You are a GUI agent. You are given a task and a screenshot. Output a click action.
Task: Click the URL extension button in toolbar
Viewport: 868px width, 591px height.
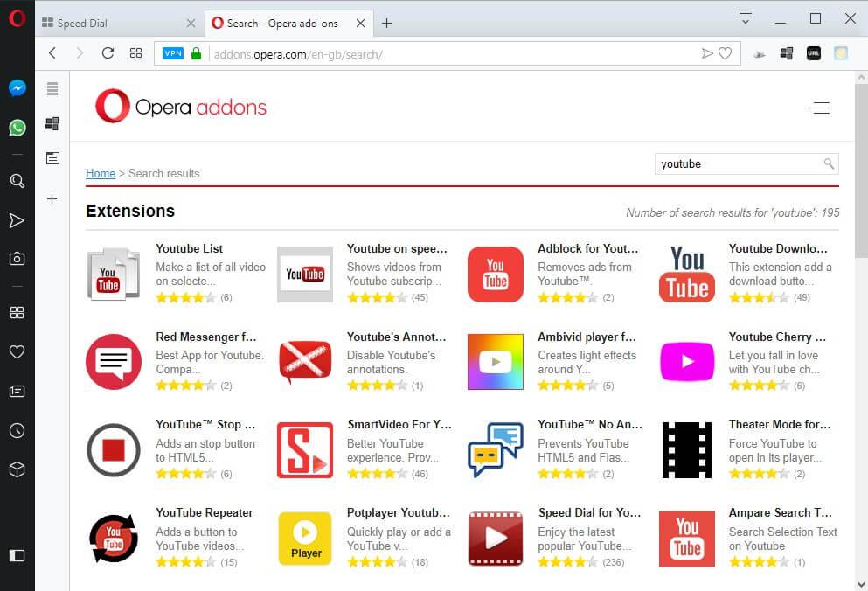coord(814,53)
